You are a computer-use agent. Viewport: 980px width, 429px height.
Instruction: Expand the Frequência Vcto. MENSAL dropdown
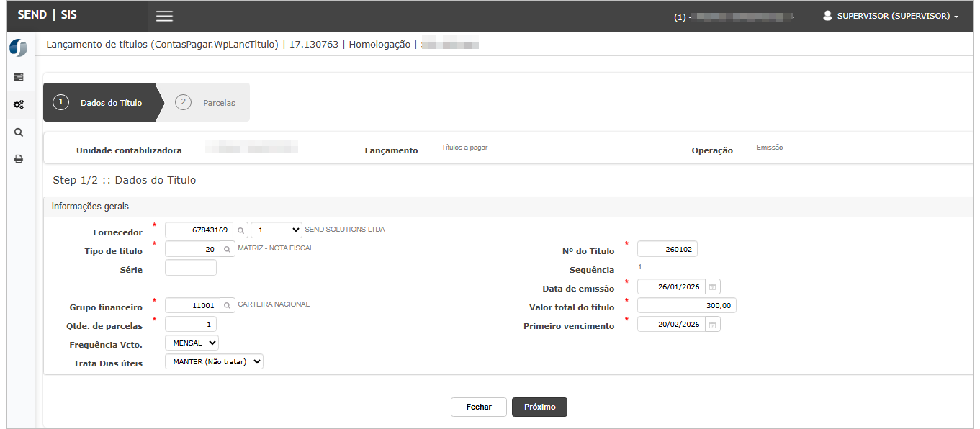point(192,343)
